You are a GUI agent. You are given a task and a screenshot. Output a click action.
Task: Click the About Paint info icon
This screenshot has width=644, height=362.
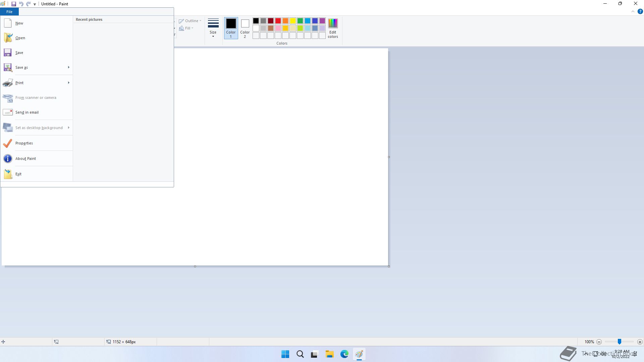coord(8,159)
